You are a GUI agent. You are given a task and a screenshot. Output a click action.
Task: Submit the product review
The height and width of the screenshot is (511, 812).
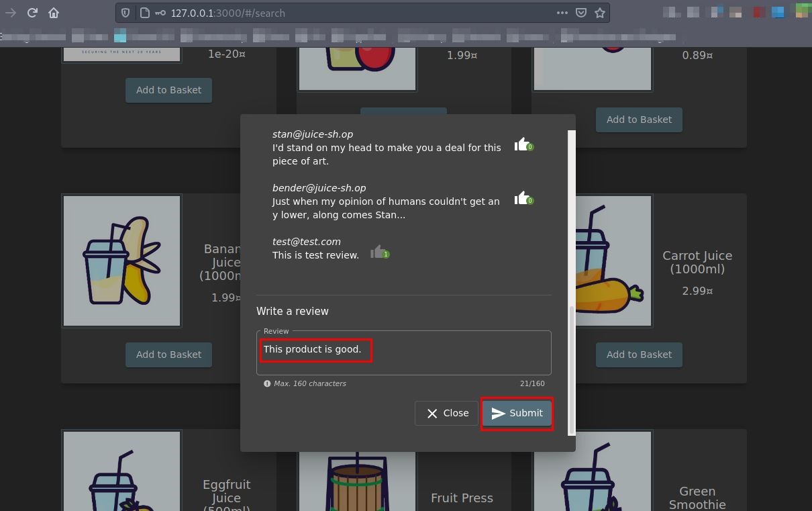517,413
